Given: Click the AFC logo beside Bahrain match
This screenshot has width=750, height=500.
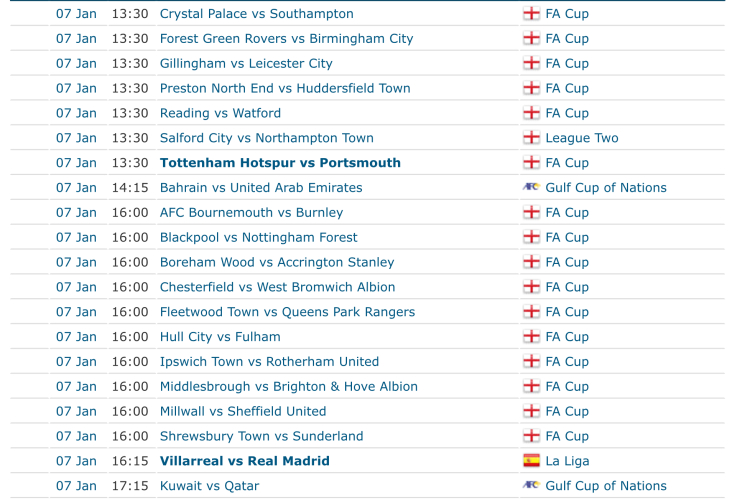Looking at the screenshot, I should (531, 187).
